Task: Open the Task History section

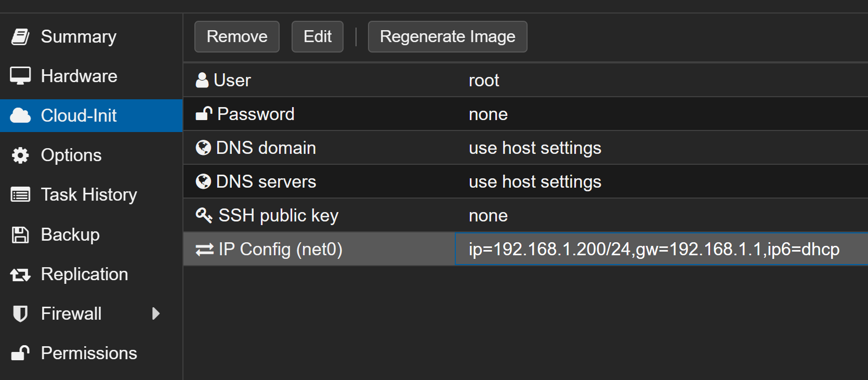Action: [x=89, y=195]
